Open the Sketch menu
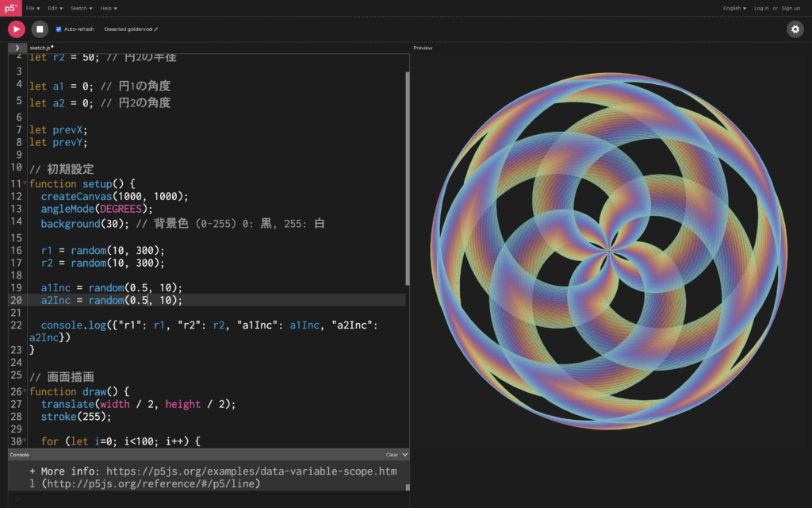Screen dimensions: 812x508 [x=82, y=8]
